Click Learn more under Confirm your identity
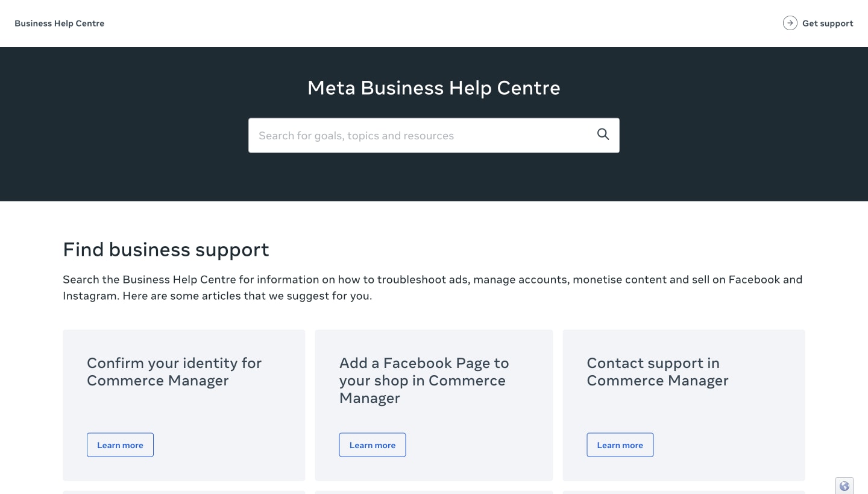Screen dimensions: 868x494 click(x=120, y=445)
